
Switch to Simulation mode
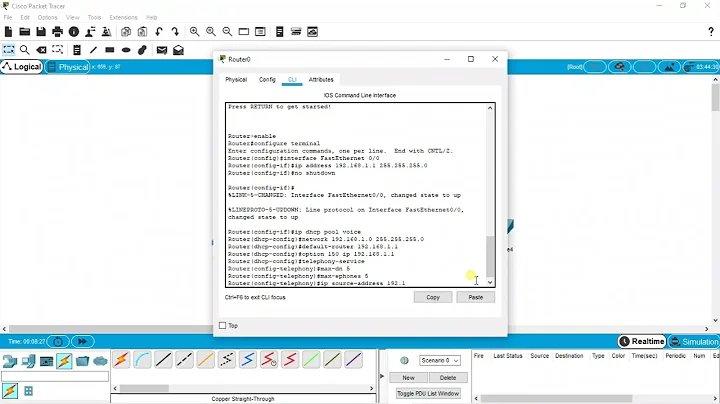coord(694,342)
